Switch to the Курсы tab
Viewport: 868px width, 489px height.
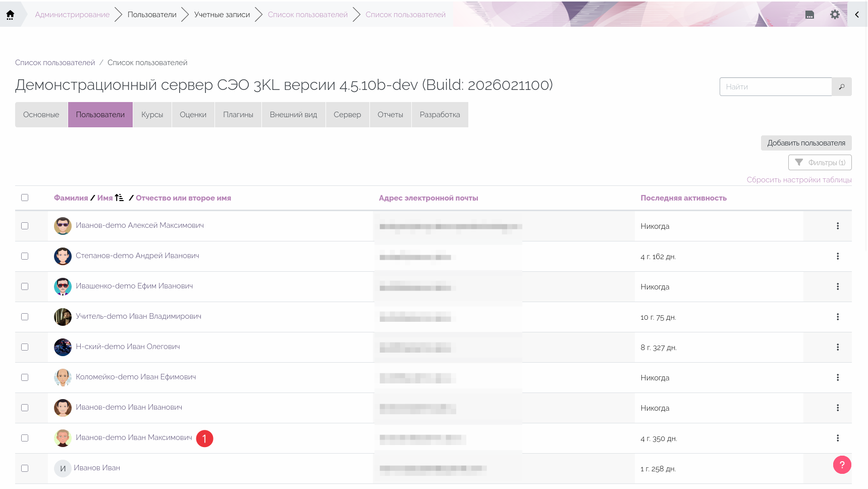pyautogui.click(x=152, y=115)
